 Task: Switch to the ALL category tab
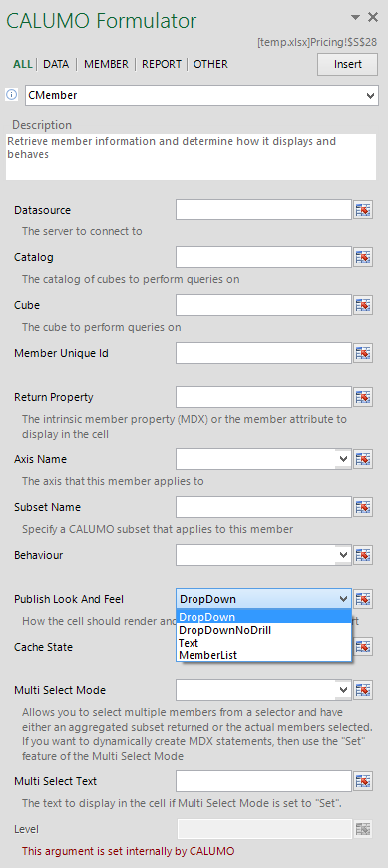(x=23, y=64)
